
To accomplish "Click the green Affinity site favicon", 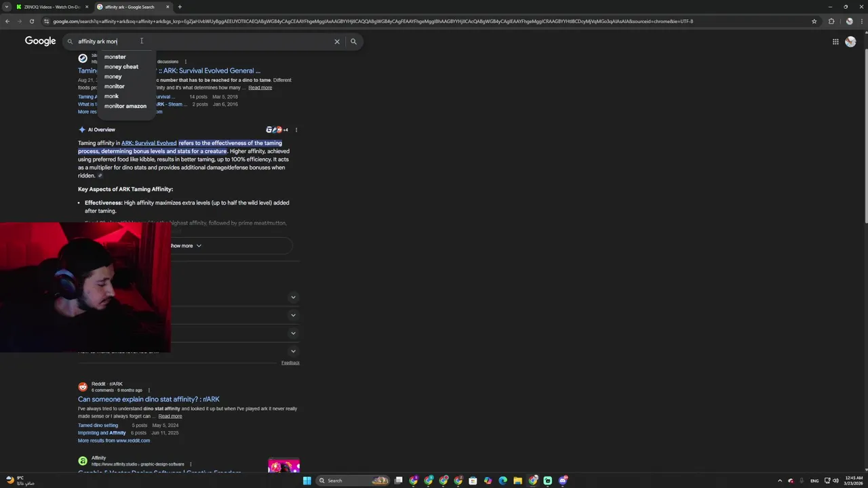I will coord(83,461).
